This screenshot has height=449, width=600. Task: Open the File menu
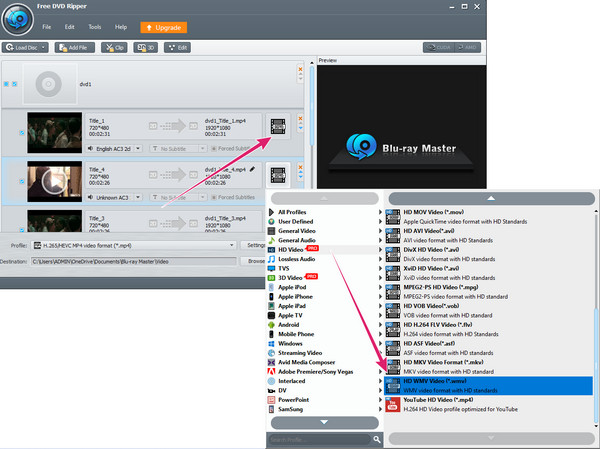(47, 27)
